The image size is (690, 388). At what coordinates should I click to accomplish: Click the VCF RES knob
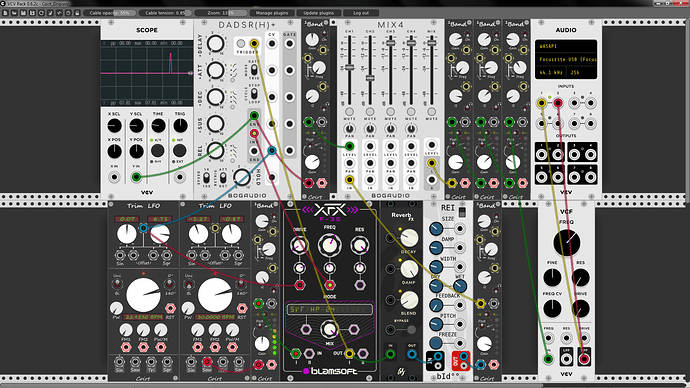coord(580,278)
